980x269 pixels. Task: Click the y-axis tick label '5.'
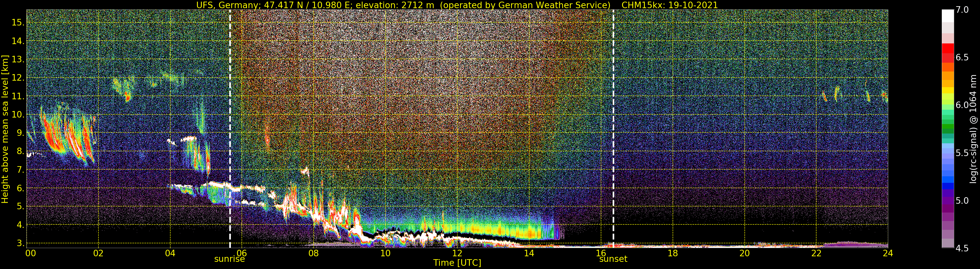pyautogui.click(x=20, y=207)
